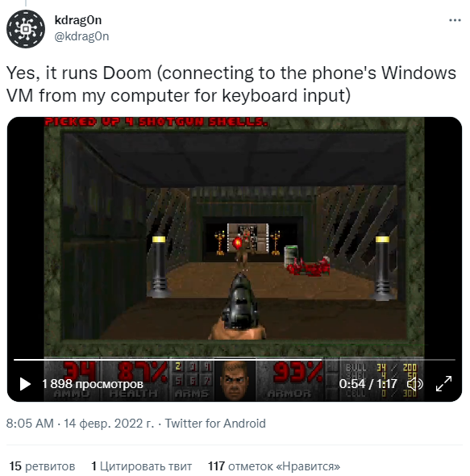470x476 pixels.
Task: Open kdrag0n's profile avatar
Action: click(x=26, y=29)
